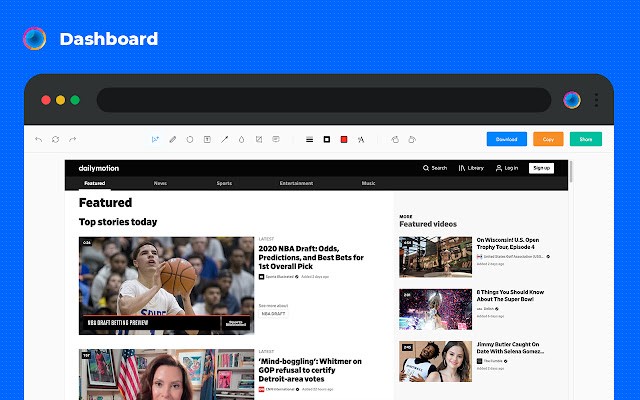Open the font size option
Viewport: 640px width, 400px height.
coord(361,140)
